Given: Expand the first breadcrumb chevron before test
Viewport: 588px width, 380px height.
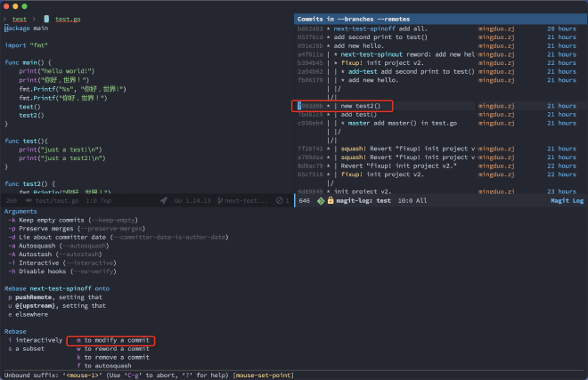Looking at the screenshot, I should pos(6,18).
